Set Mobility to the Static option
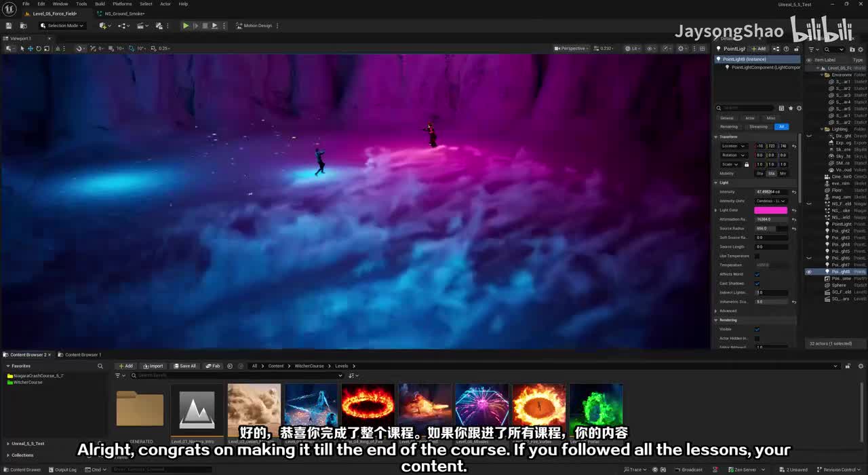 tap(759, 173)
